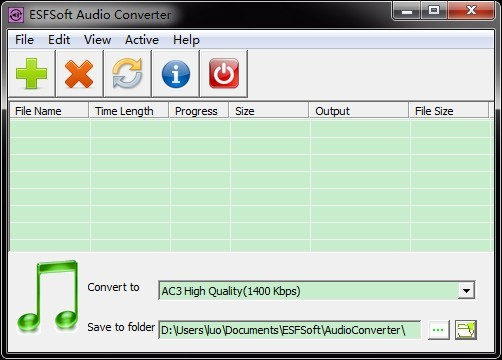Click into the Save to folder path field
This screenshot has width=502, height=360.
[289, 330]
